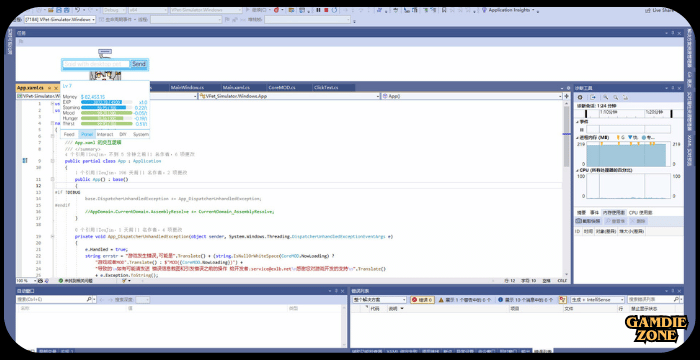Click the breakpoint indicator beside line 9
This screenshot has width=700, height=360.
coord(25,160)
